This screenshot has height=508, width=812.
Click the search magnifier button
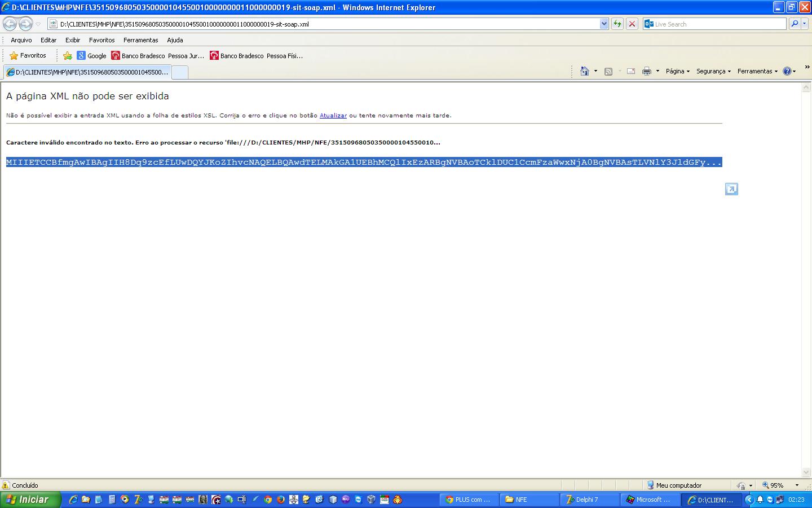tap(795, 24)
